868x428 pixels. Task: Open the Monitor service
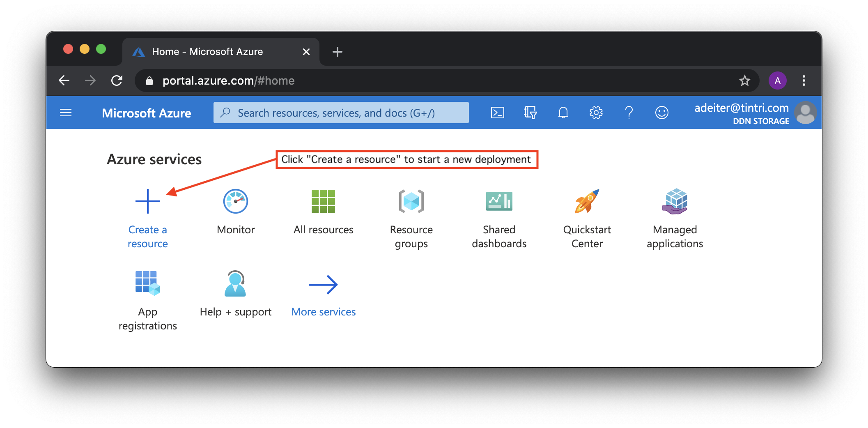(235, 201)
